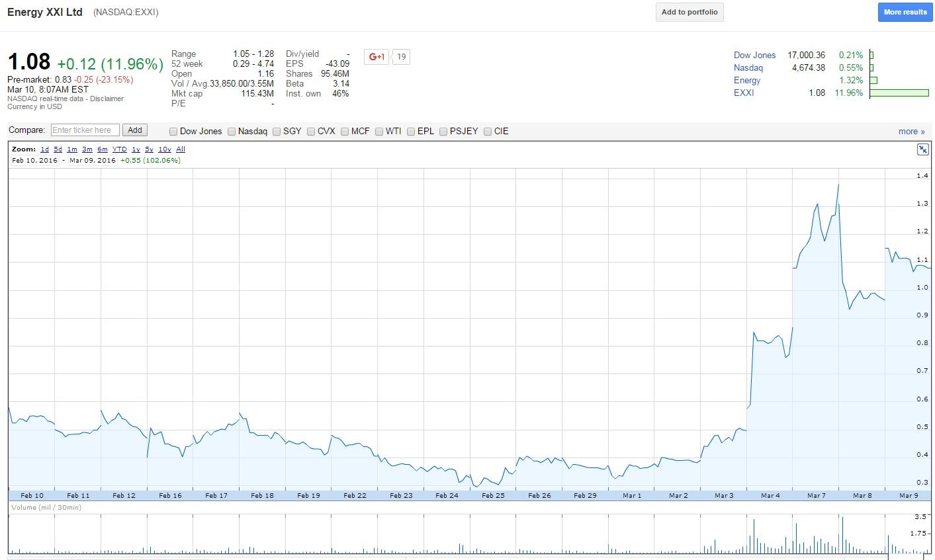Click Energy sector performance bar
Viewport: 935px width, 560px height.
(x=873, y=80)
